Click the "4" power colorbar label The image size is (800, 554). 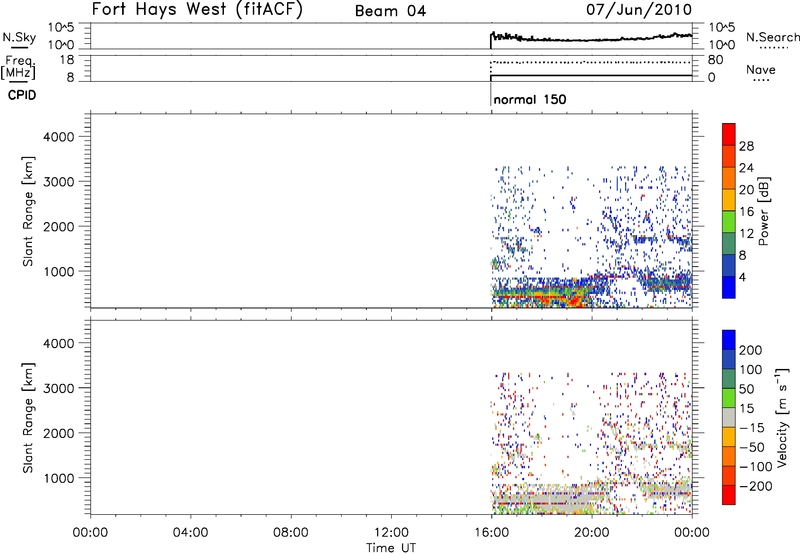pyautogui.click(x=742, y=277)
